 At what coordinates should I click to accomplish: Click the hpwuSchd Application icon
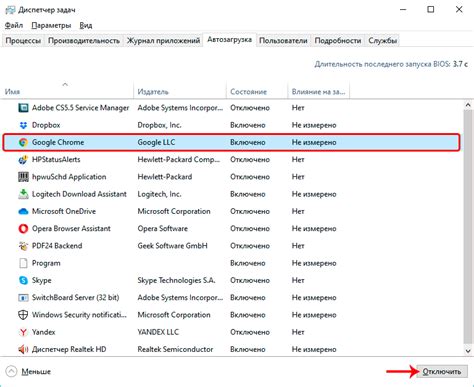[23, 177]
